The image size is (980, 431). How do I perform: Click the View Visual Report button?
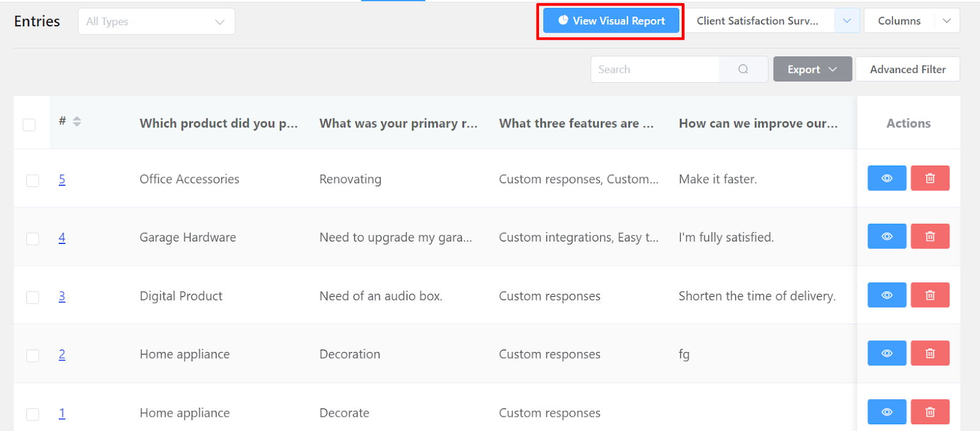pyautogui.click(x=611, y=21)
